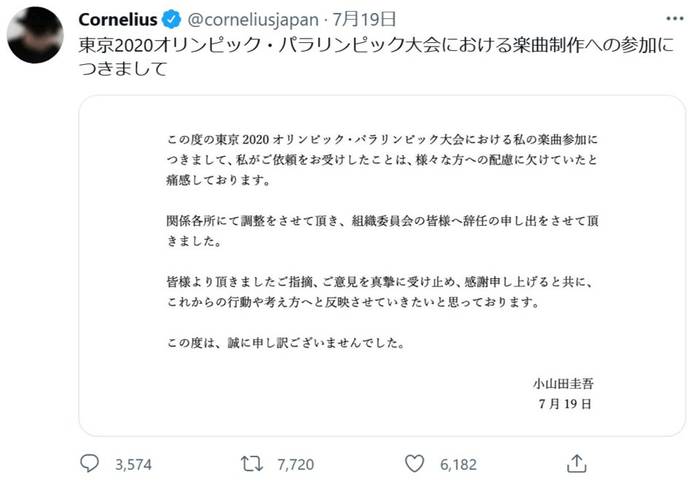View the 7,720 retweets count
The height and width of the screenshot is (482, 700).
click(296, 465)
